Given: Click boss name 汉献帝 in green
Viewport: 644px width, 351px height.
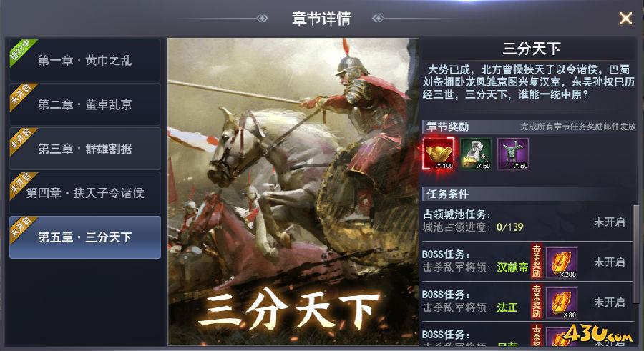Looking at the screenshot, I should pos(512,267).
